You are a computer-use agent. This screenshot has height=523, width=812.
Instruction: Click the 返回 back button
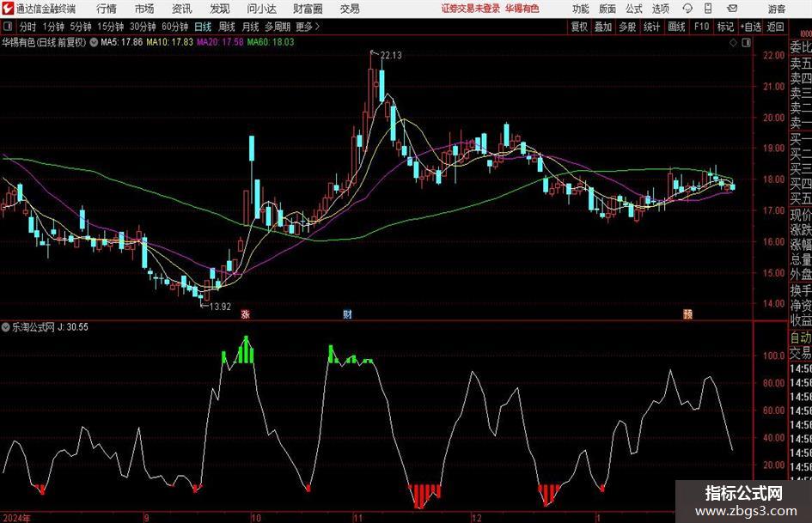(775, 27)
